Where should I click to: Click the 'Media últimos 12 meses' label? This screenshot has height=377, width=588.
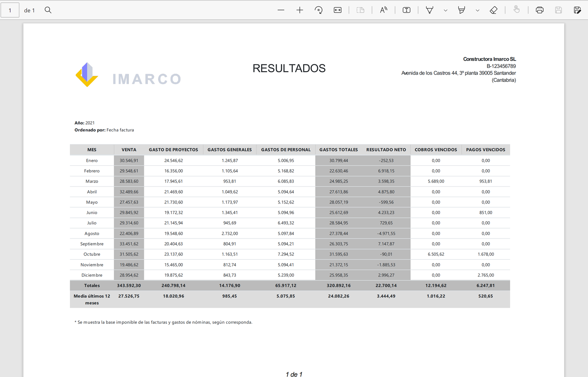coord(92,299)
